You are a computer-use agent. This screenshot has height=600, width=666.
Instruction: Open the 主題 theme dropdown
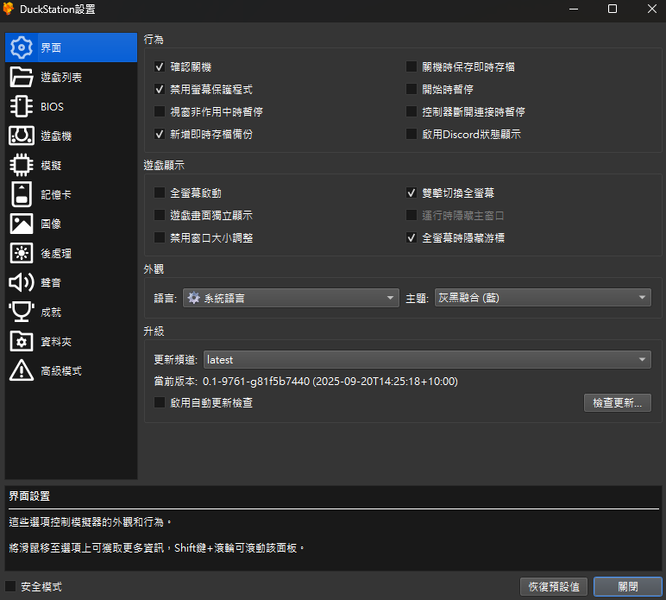coord(542,298)
